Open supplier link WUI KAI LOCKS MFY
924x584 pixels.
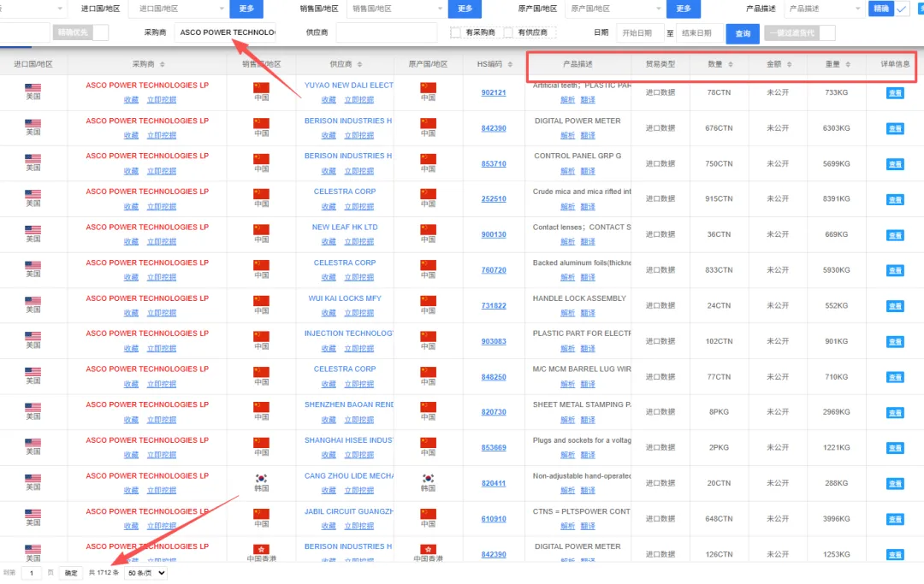[345, 298]
